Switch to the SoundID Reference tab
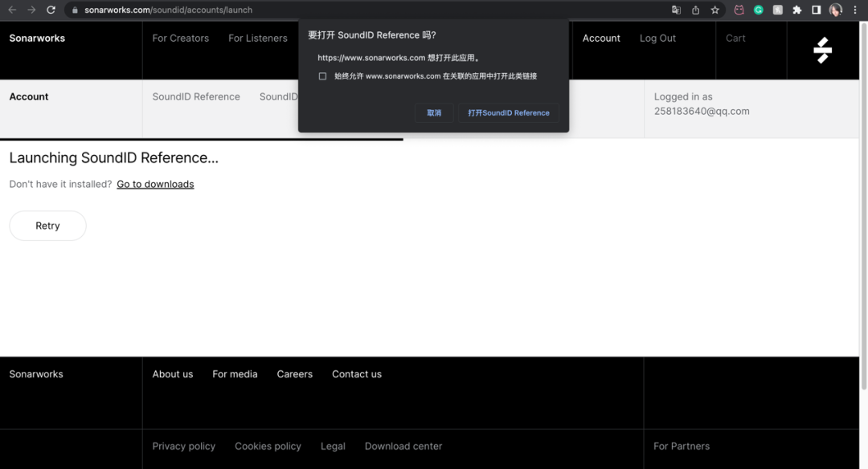This screenshot has width=868, height=469. pos(196,97)
